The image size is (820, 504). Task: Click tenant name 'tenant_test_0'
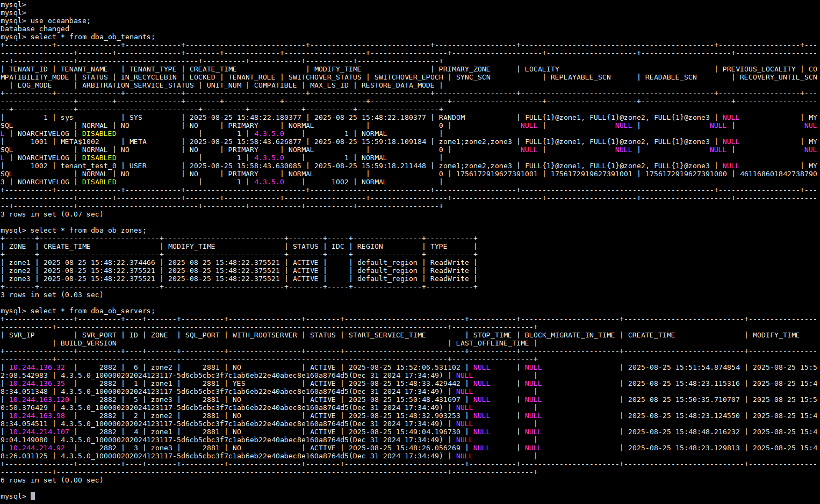click(x=89, y=166)
